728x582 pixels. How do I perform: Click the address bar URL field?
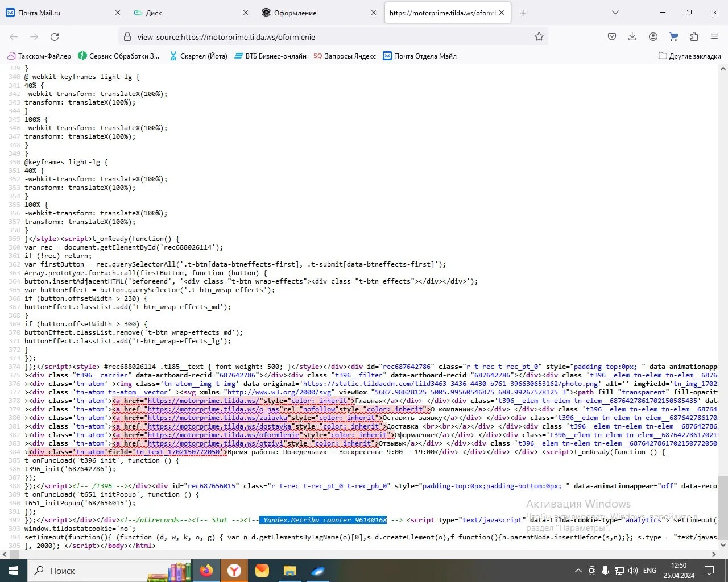pyautogui.click(x=330, y=37)
